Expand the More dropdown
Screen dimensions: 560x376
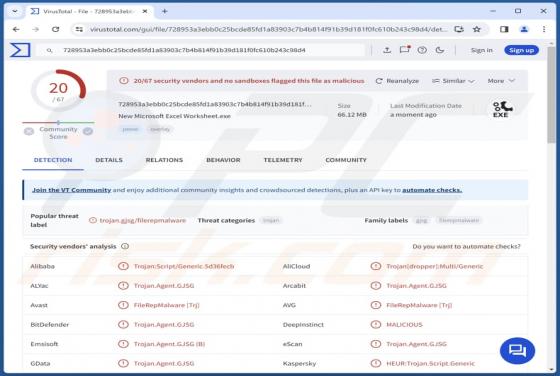(501, 81)
